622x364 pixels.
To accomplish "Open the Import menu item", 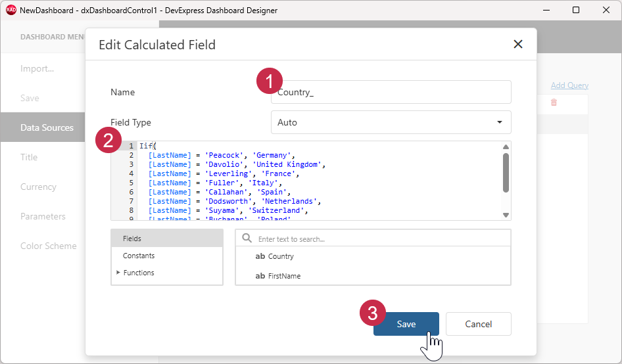I will (37, 68).
